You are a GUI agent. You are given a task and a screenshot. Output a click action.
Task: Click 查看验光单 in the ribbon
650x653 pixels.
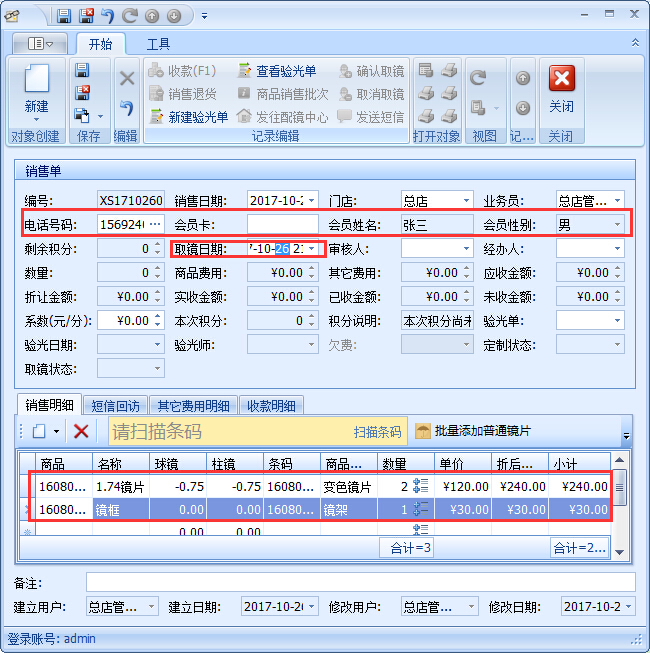point(276,71)
